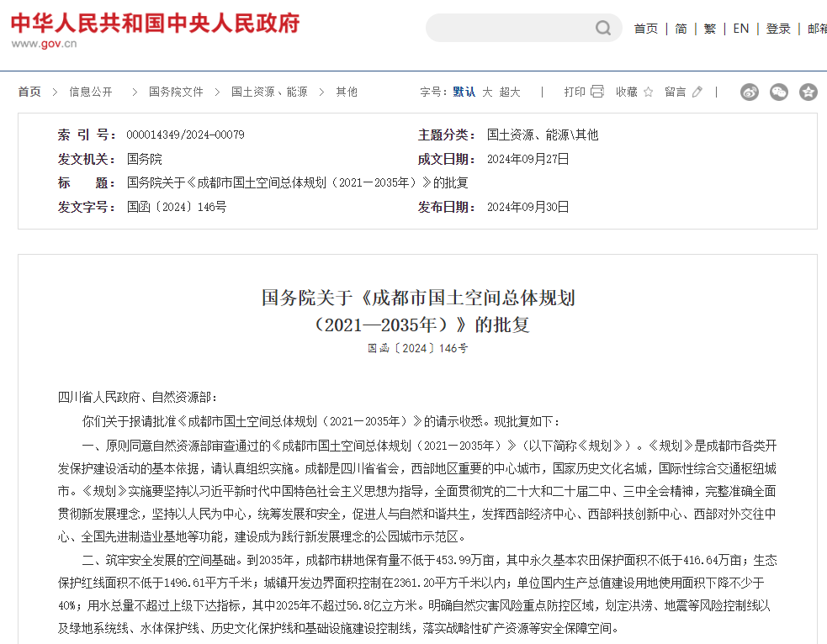Screen dimensions: 827x644
Task: Click the www.gov.cn site address under the logo
Action: [x=45, y=44]
